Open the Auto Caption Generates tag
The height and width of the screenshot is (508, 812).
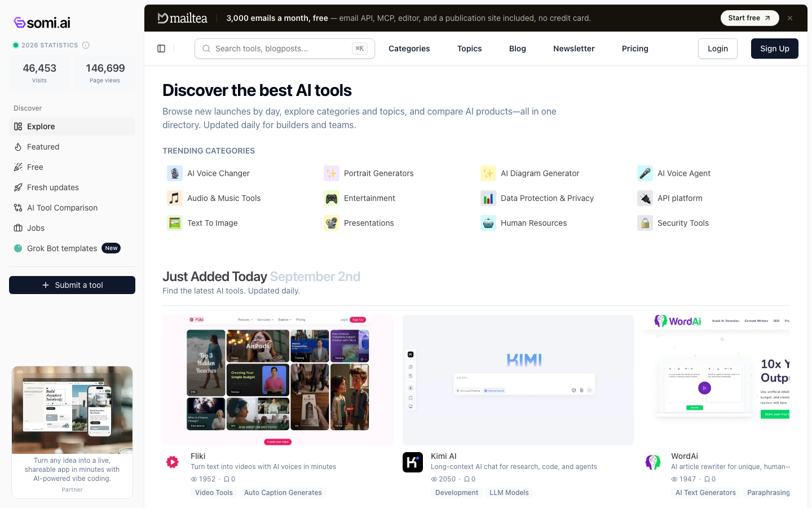[x=283, y=493]
